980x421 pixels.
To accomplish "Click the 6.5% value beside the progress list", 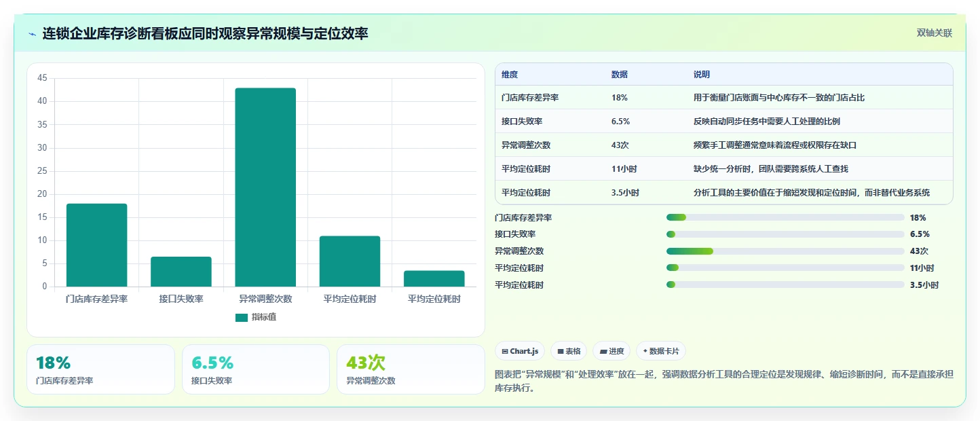I will point(920,234).
